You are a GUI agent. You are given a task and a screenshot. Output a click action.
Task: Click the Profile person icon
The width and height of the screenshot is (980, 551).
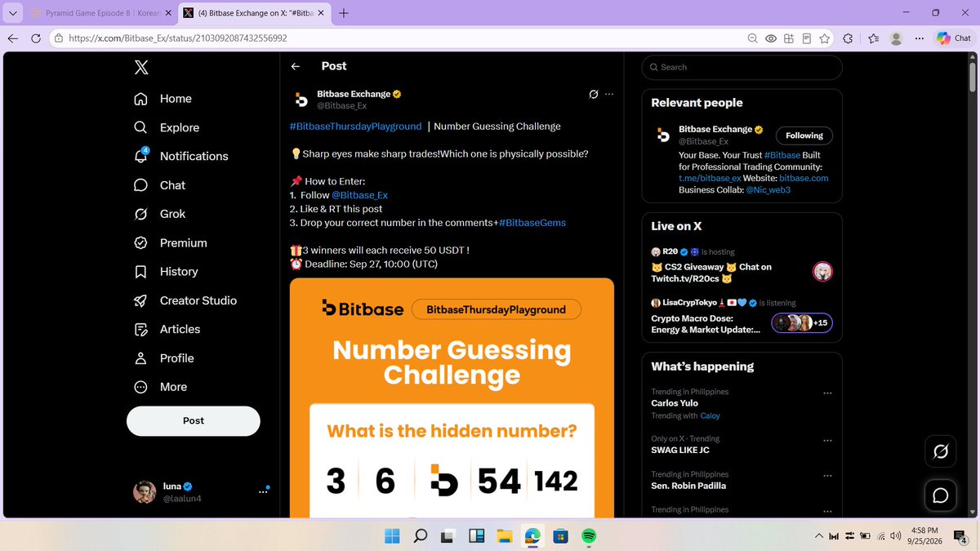(140, 358)
